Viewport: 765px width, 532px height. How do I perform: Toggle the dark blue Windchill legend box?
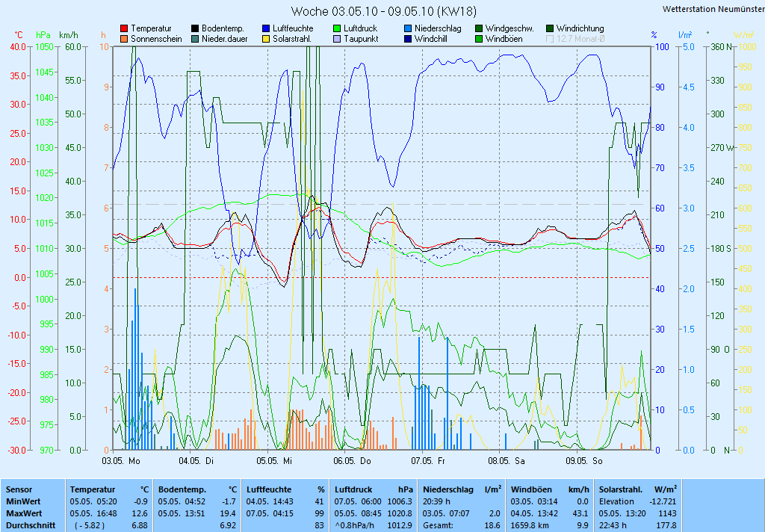[408, 39]
